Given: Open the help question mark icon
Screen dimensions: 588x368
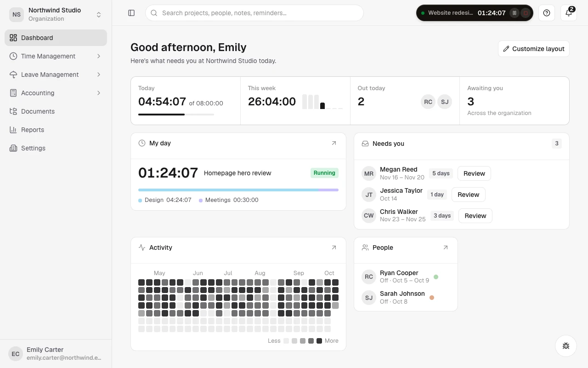Looking at the screenshot, I should coord(547,13).
